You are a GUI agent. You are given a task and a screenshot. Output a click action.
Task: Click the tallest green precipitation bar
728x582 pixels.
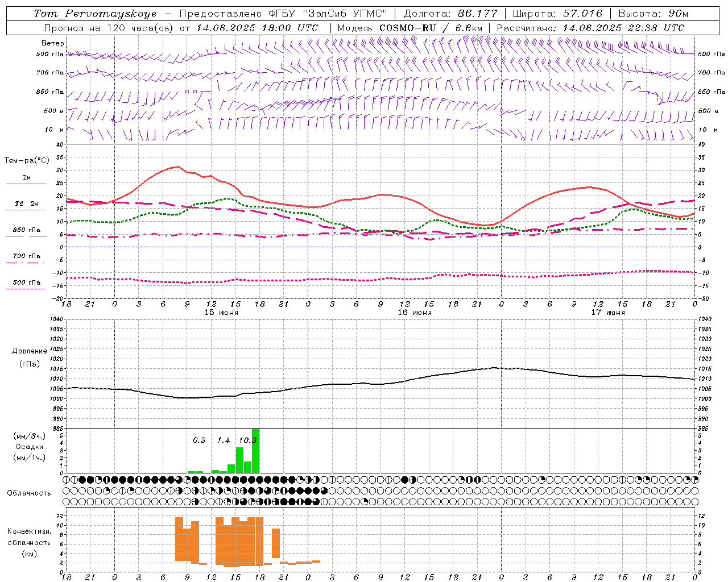(x=255, y=451)
